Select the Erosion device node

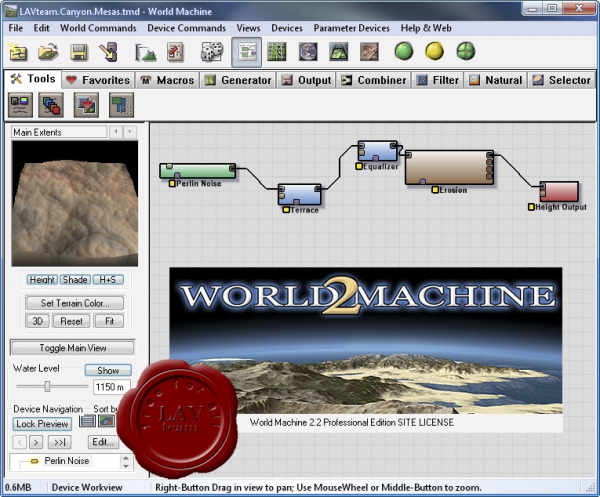pos(449,168)
